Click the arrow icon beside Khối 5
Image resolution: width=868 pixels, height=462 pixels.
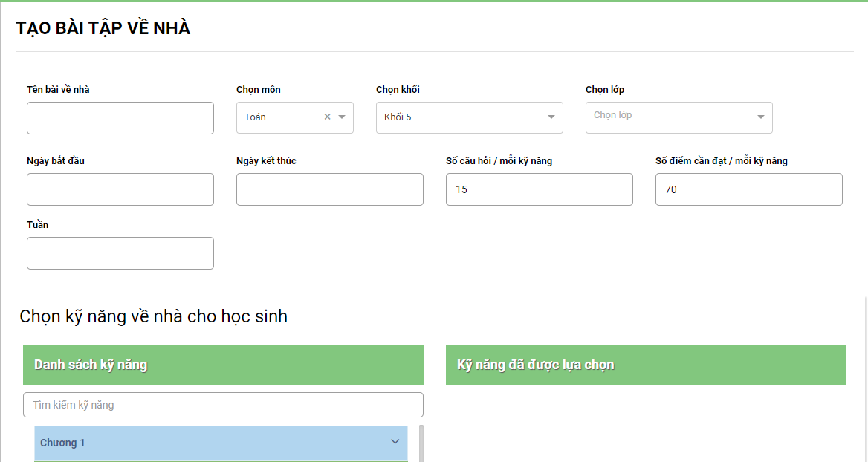pos(551,117)
